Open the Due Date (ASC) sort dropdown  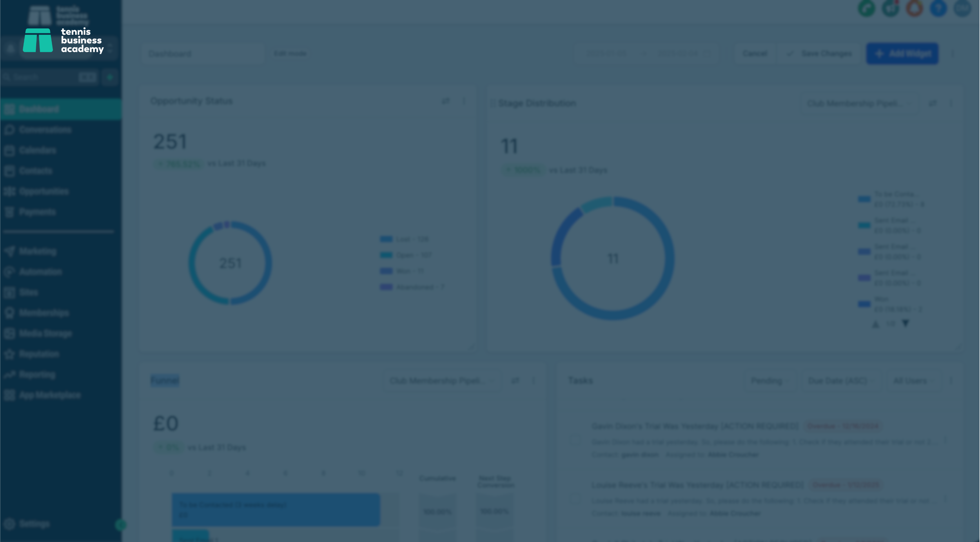pyautogui.click(x=840, y=381)
